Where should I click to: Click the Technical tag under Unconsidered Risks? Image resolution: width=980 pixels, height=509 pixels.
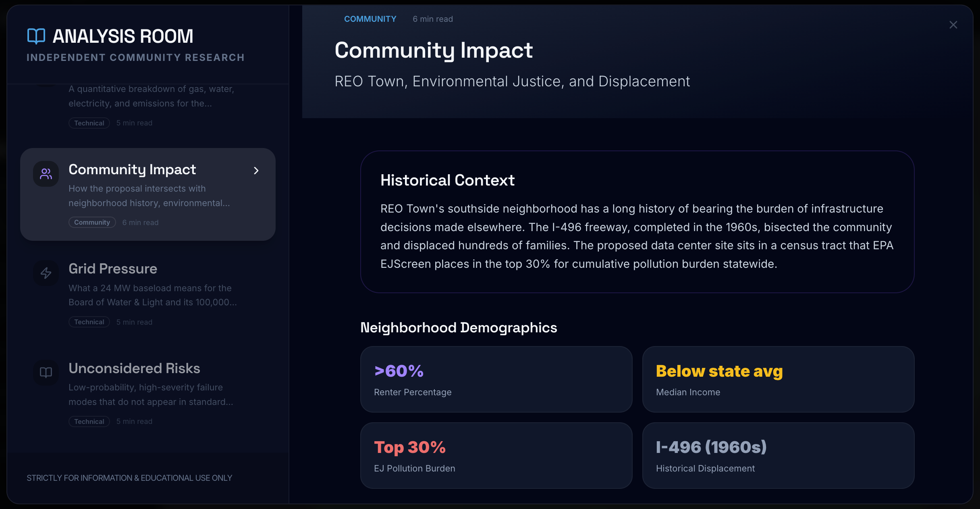pos(89,421)
